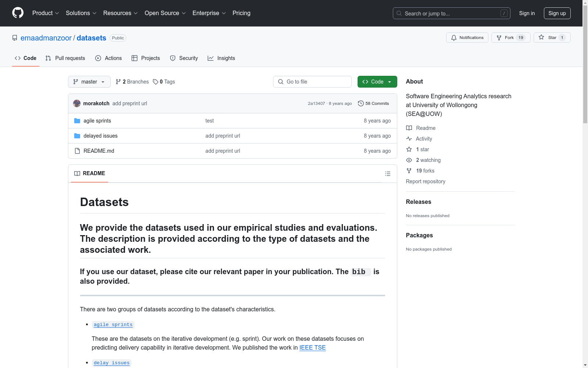Open the green Code dropdown button
The width and height of the screenshot is (588, 368).
tap(377, 82)
